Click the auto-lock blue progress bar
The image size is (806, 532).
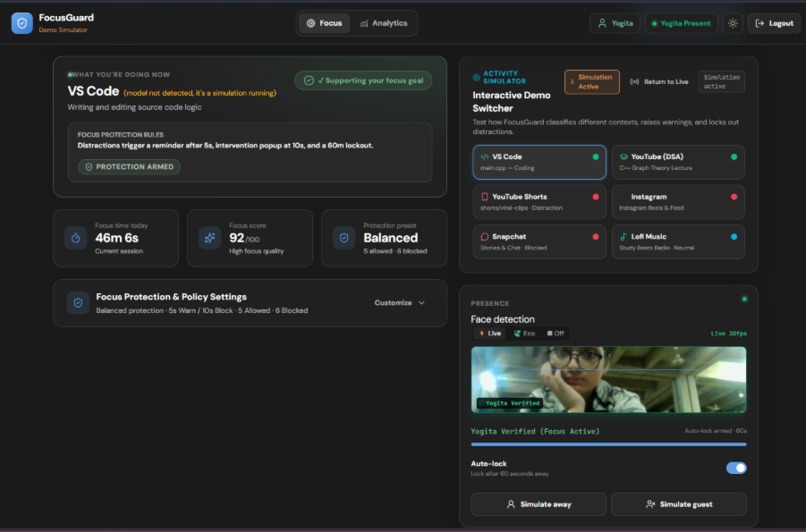tap(609, 444)
